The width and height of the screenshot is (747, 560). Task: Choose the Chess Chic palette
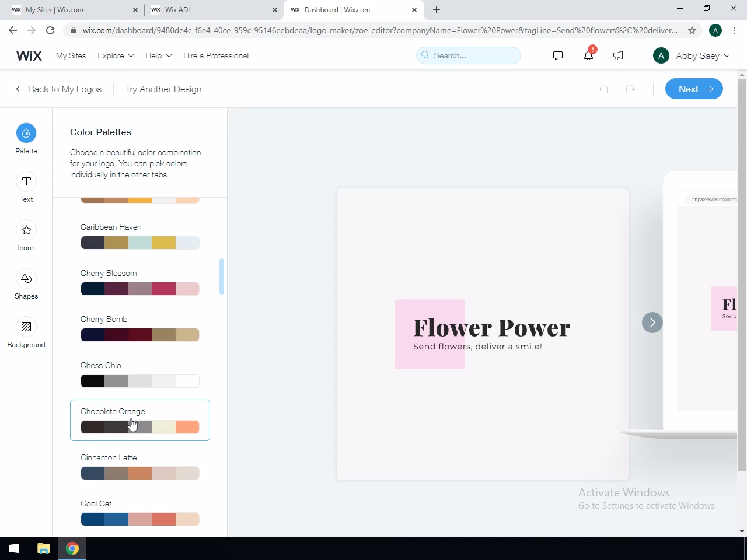pyautogui.click(x=140, y=374)
